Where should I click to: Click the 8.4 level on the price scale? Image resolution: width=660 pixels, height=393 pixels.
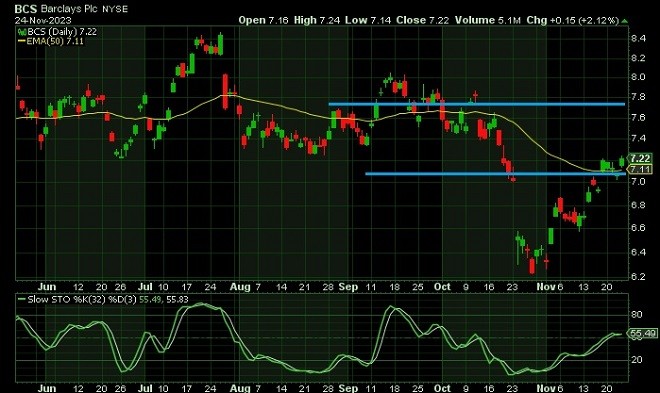639,39
